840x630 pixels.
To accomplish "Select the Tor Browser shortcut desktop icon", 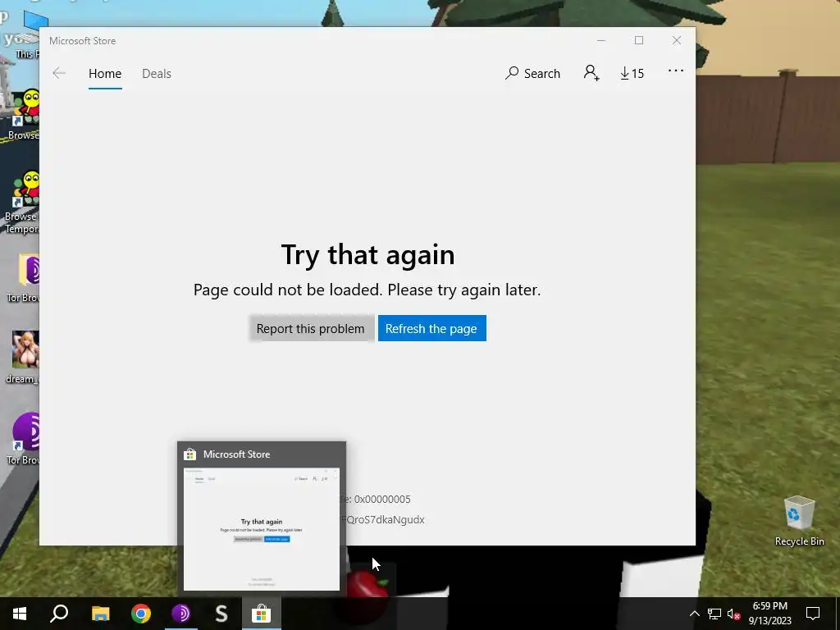I will (24, 438).
